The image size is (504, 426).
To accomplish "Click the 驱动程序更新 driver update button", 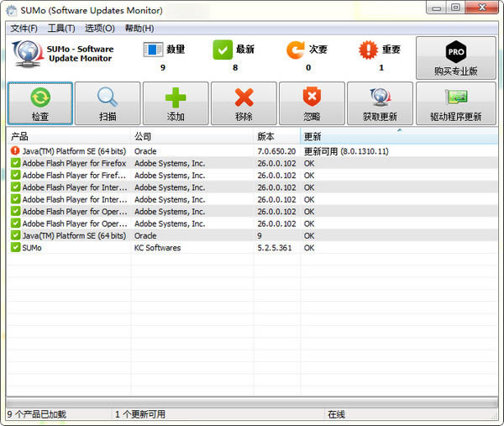I will click(456, 103).
